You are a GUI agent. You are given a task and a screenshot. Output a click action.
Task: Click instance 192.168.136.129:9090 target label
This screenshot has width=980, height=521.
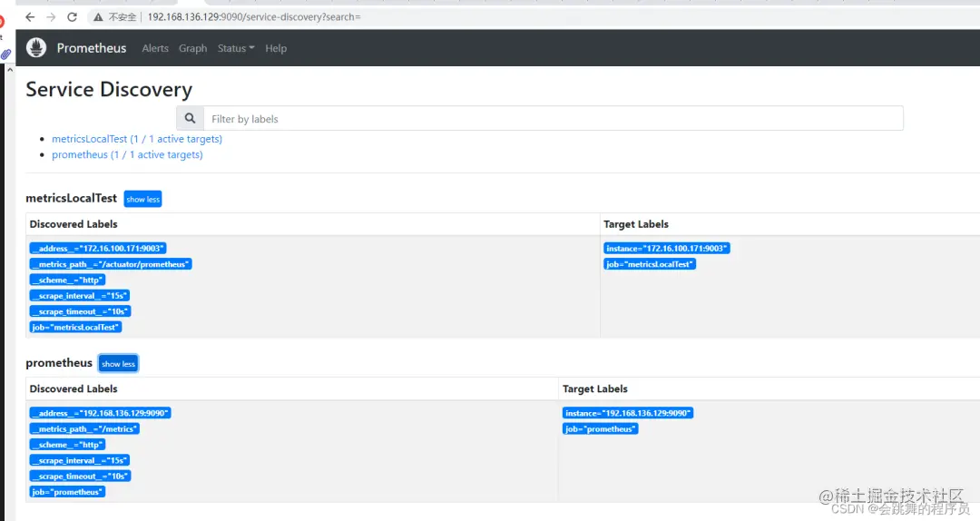click(x=628, y=413)
